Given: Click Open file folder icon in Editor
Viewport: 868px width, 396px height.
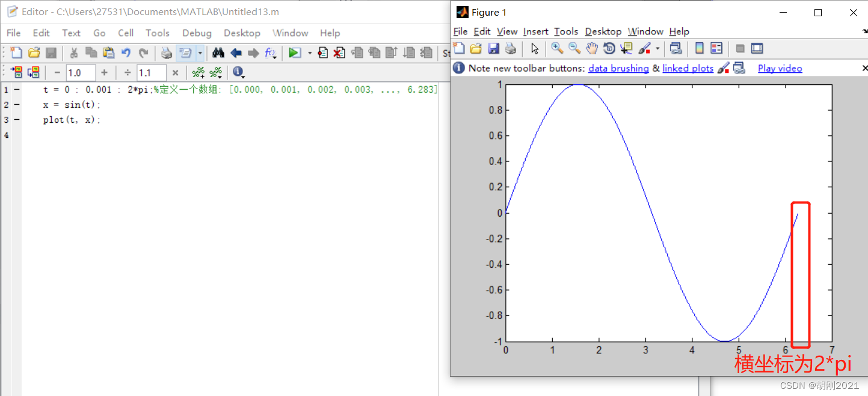Looking at the screenshot, I should (34, 53).
